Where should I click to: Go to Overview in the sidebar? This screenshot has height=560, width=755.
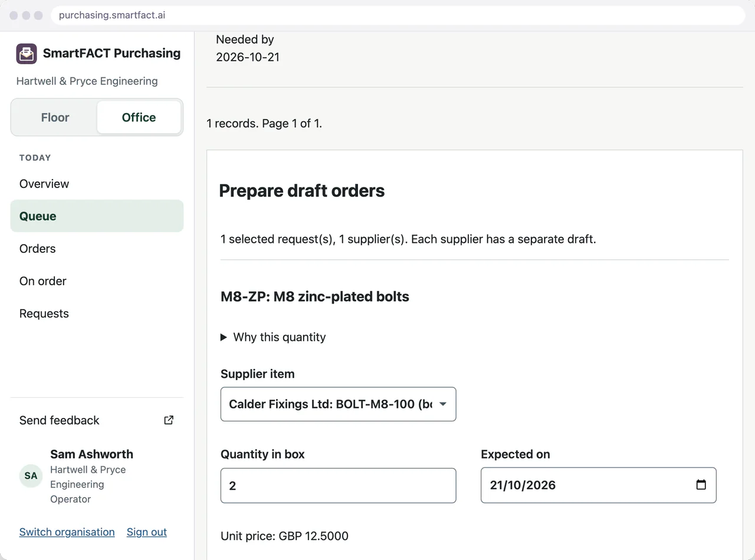pos(97,184)
